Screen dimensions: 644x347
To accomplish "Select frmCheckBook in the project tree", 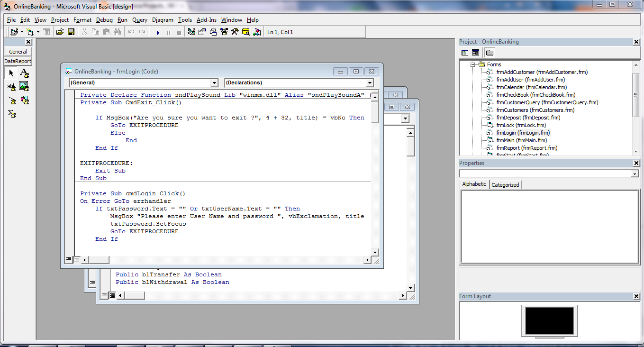I will 536,95.
